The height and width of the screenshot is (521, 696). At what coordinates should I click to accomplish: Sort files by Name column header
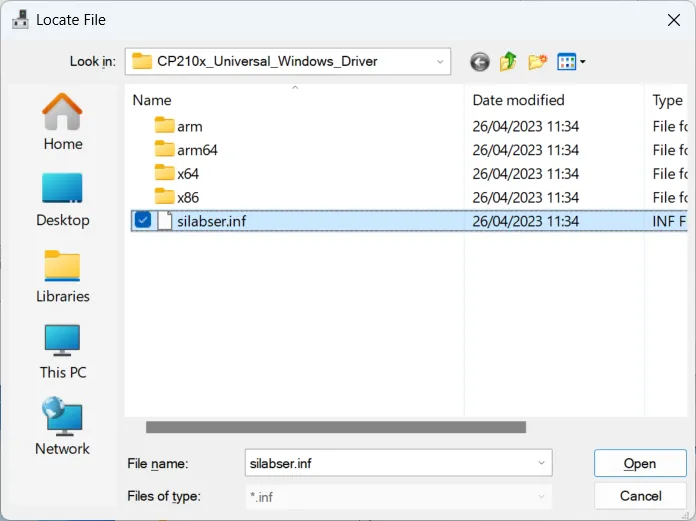click(x=152, y=100)
